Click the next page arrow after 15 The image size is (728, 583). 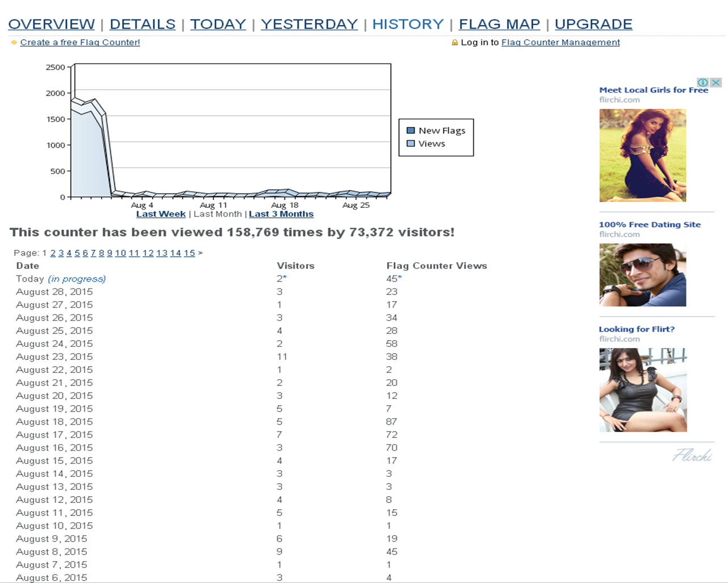(x=200, y=253)
